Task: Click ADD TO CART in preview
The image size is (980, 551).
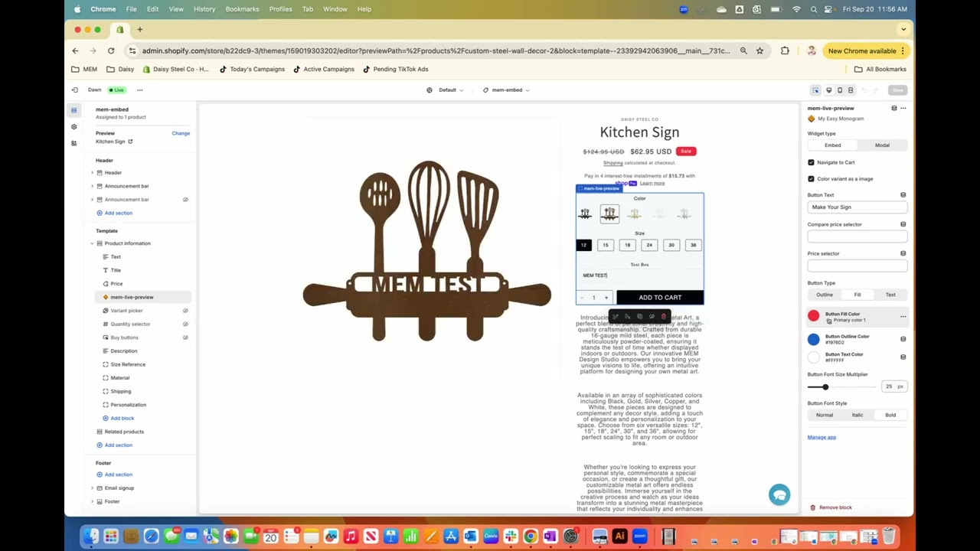Action: pyautogui.click(x=660, y=298)
